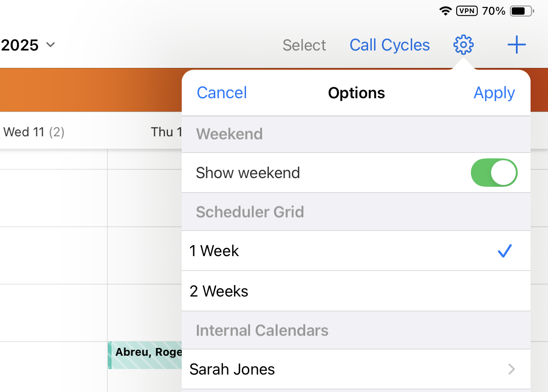The width and height of the screenshot is (548, 392).
Task: Expand the chevron on Sarah Jones row
Action: point(511,369)
